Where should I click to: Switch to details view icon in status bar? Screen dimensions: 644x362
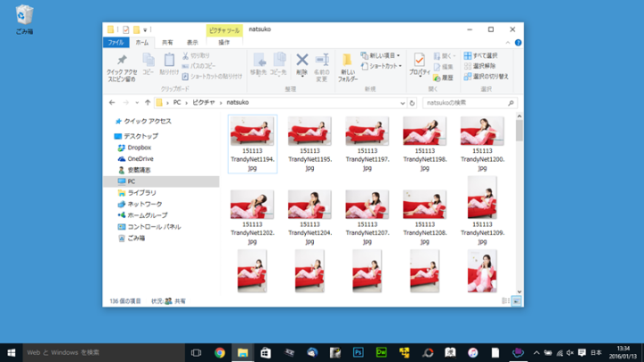505,301
